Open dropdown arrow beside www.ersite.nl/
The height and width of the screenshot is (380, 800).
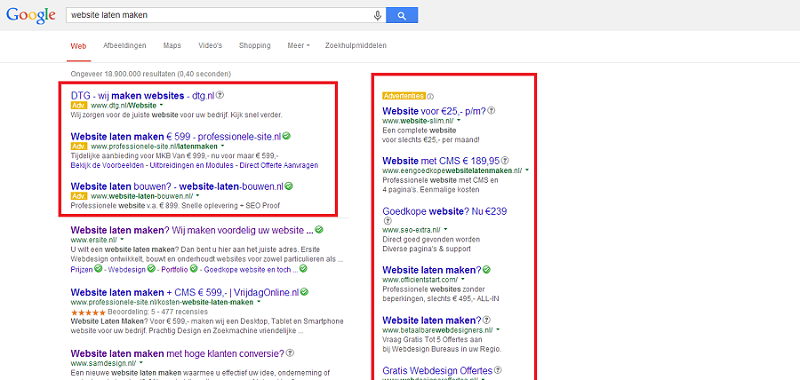[122, 239]
